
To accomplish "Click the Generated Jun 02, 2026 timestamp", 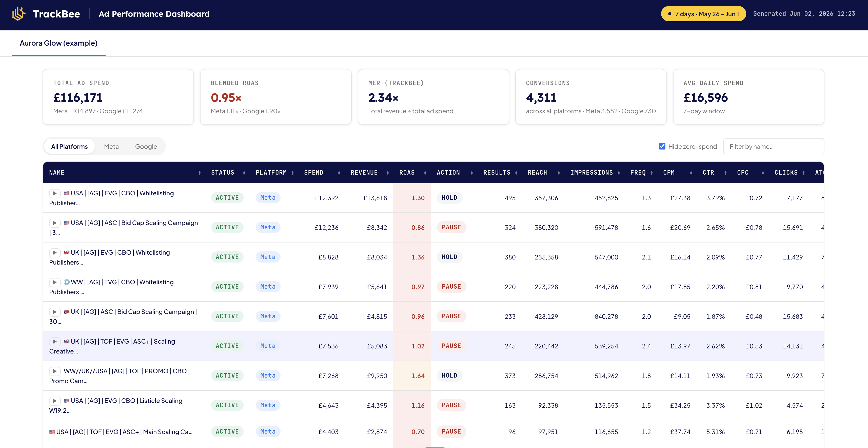I will pyautogui.click(x=804, y=14).
